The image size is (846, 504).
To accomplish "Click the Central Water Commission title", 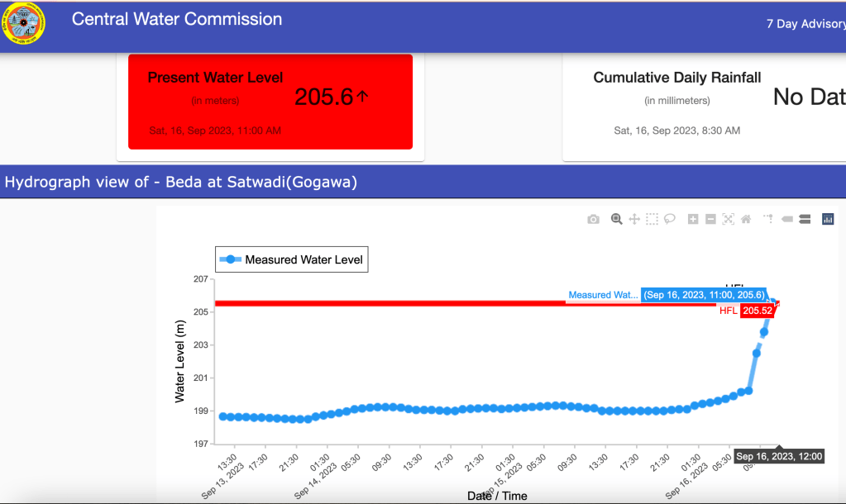I will pos(177,19).
